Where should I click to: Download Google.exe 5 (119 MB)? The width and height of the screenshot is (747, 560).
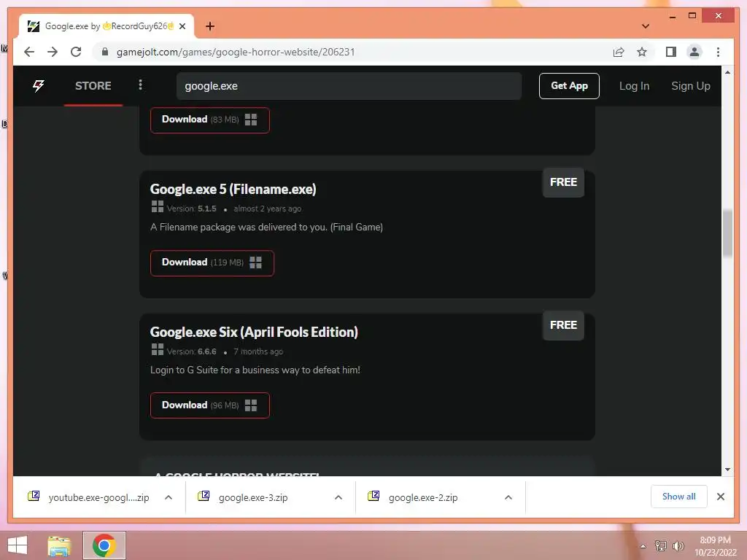click(212, 262)
